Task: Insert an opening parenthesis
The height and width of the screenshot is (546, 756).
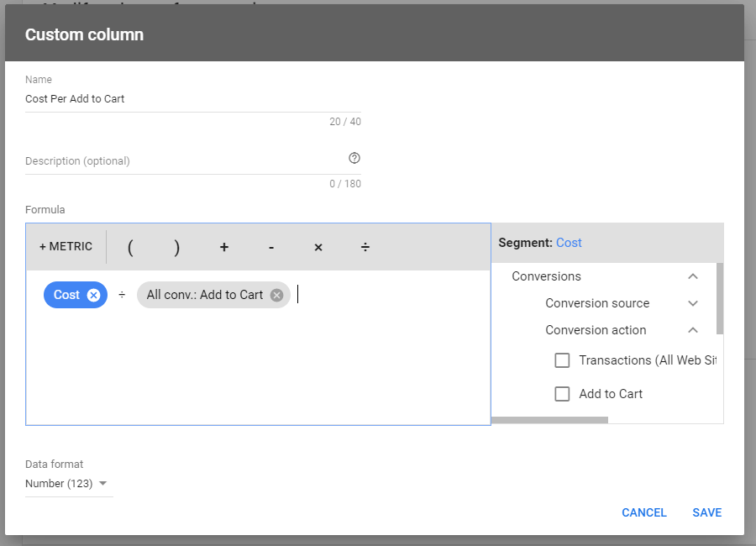Action: click(130, 248)
